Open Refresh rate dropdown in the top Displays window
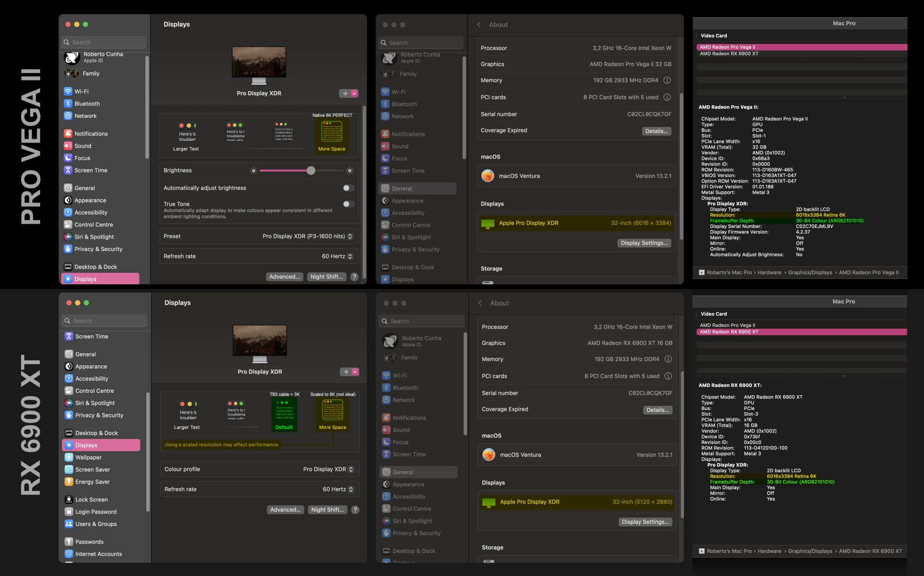This screenshot has width=924, height=576. click(337, 256)
